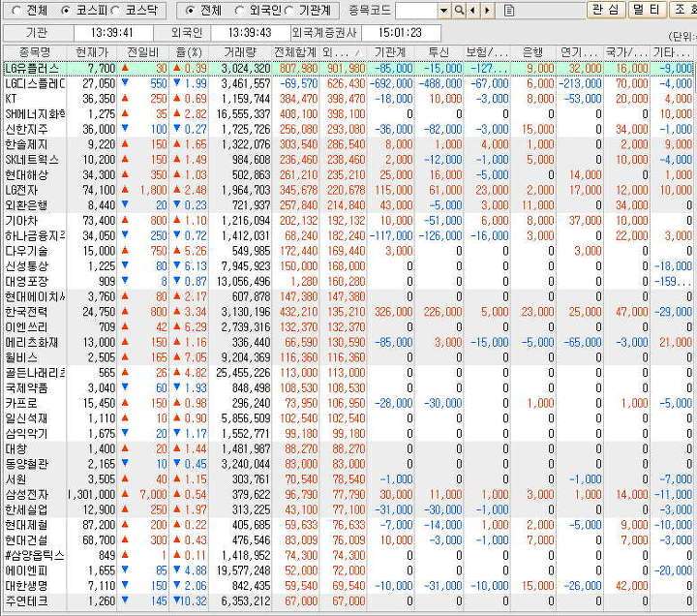This screenshot has height=616, width=697.
Task: Select the #삼양옵틱스 stock row
Action: [x=348, y=556]
